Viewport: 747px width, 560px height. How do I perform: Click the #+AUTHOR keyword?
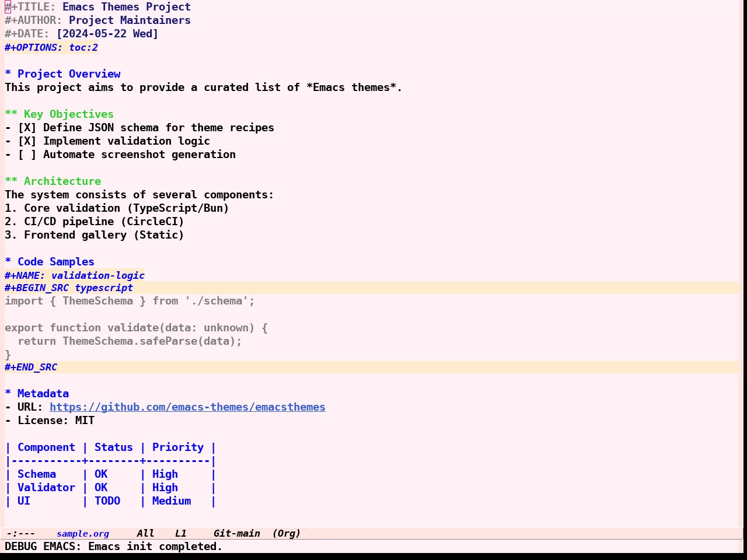point(33,20)
